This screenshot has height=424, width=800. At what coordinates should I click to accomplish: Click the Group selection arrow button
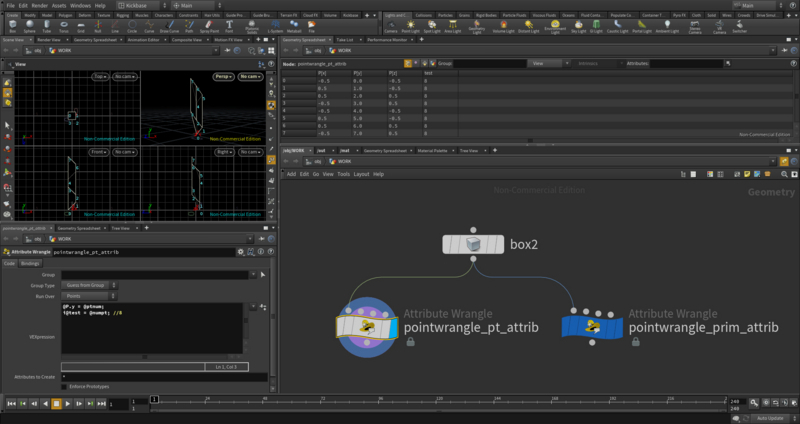(x=263, y=275)
